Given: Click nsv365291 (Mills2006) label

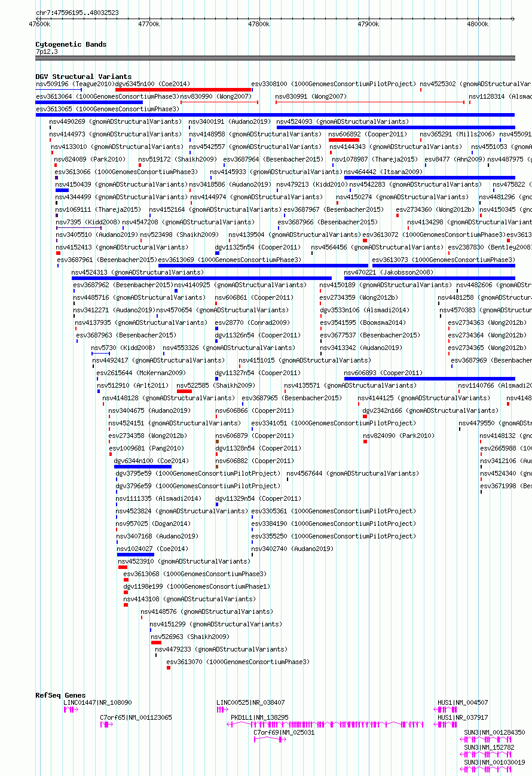Looking at the screenshot, I should pos(457,134).
